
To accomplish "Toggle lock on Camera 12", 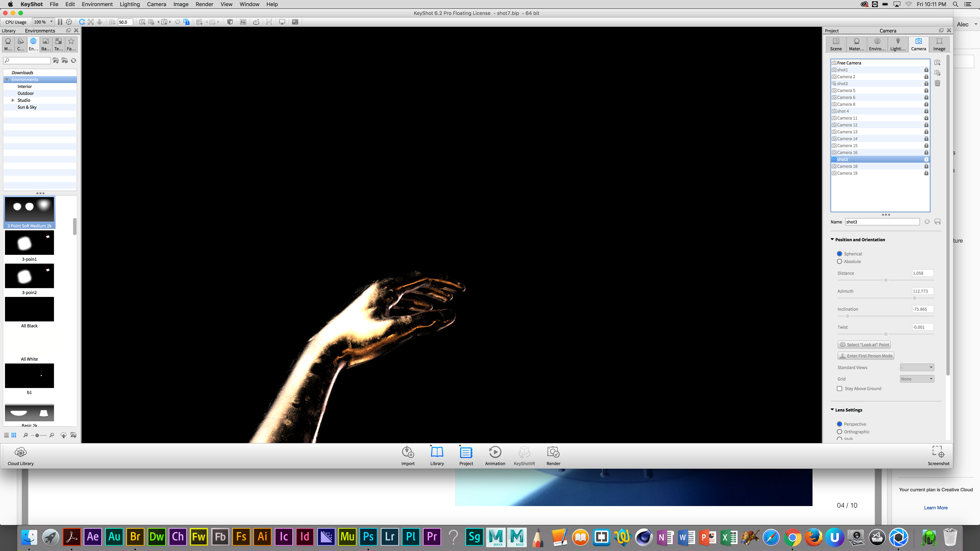I will point(926,125).
